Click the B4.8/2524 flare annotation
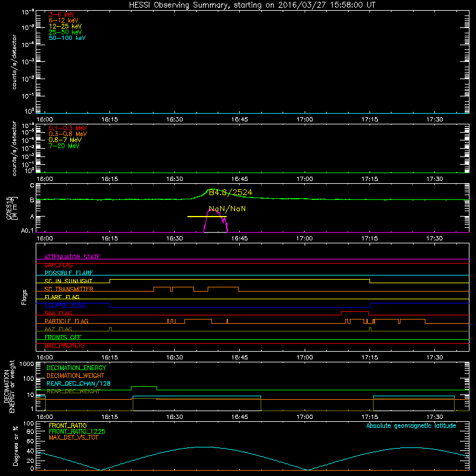Image resolution: width=476 pixels, height=476 pixels. click(230, 192)
